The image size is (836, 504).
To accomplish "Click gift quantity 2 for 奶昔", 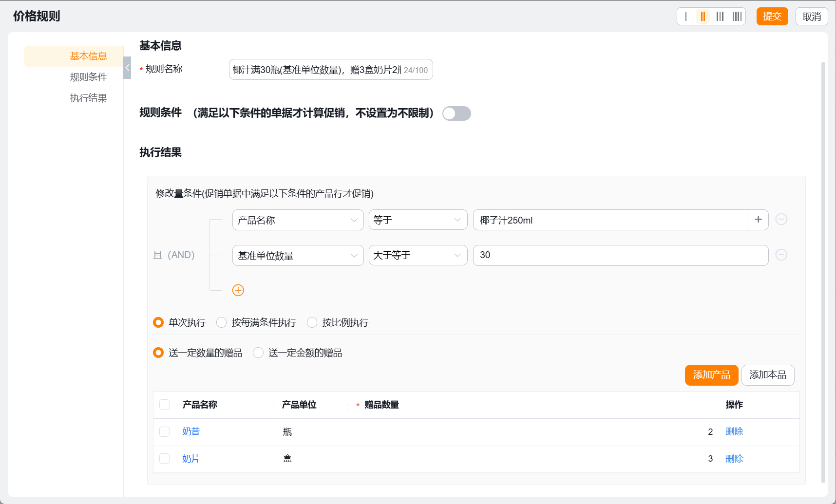I will coord(710,432).
